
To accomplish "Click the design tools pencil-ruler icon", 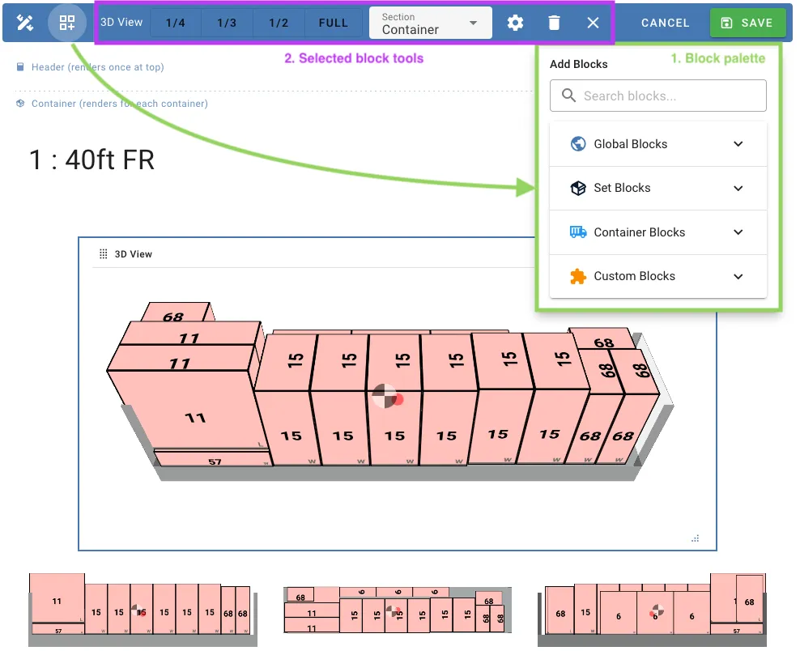I will click(x=25, y=23).
